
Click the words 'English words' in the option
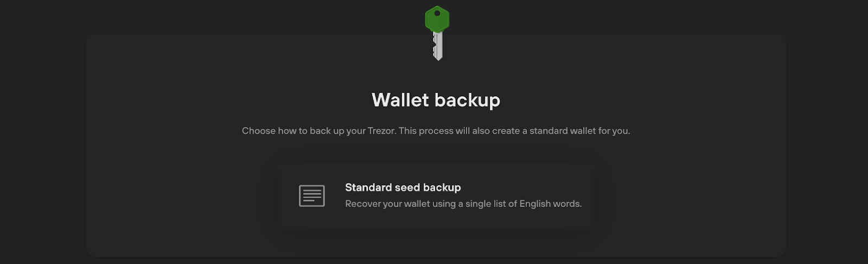click(x=551, y=204)
